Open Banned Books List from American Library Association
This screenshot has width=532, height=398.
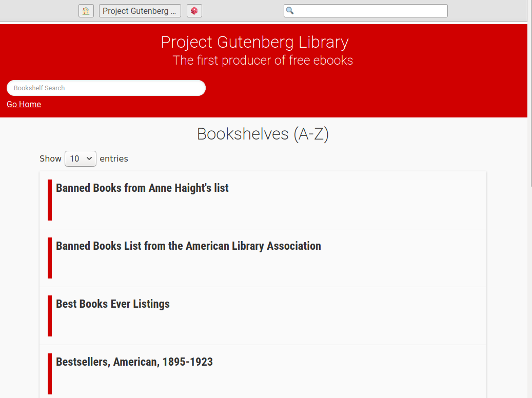[188, 246]
